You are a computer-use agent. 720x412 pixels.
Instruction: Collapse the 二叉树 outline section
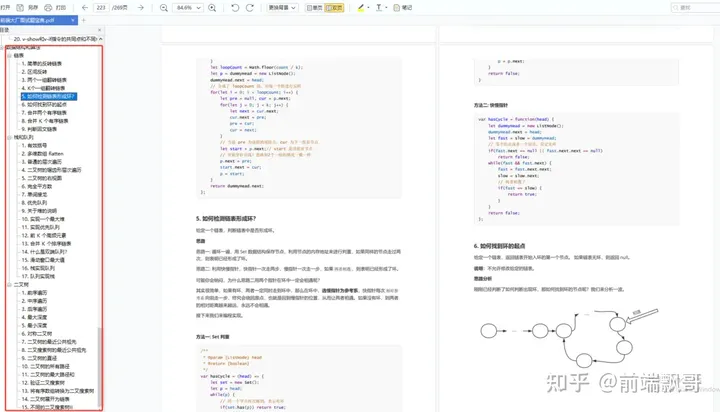pos(9,285)
